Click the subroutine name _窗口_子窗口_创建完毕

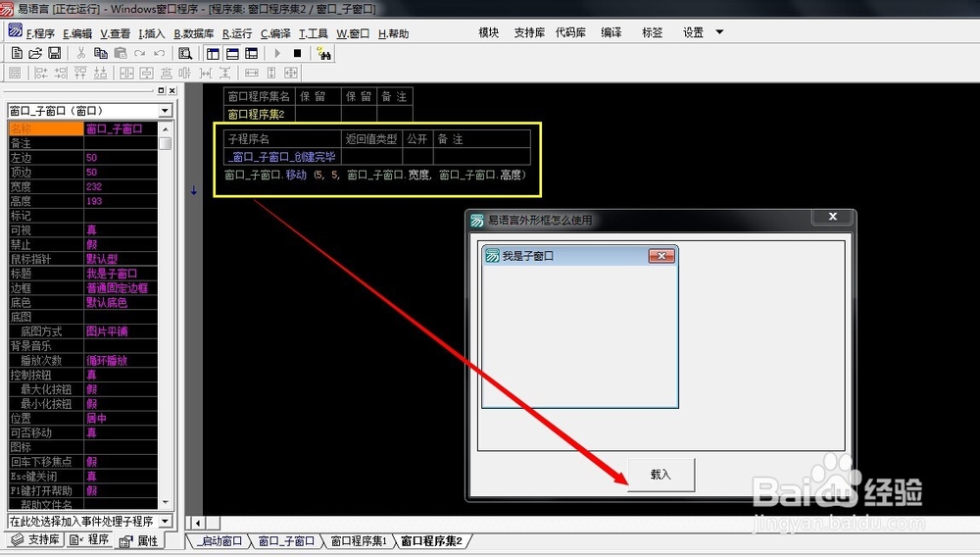[x=281, y=157]
